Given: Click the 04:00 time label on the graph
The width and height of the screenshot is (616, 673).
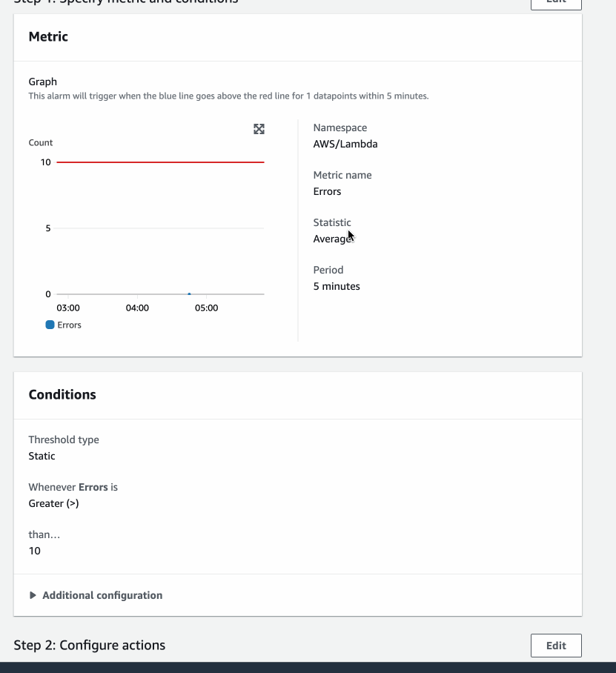Looking at the screenshot, I should click(136, 308).
